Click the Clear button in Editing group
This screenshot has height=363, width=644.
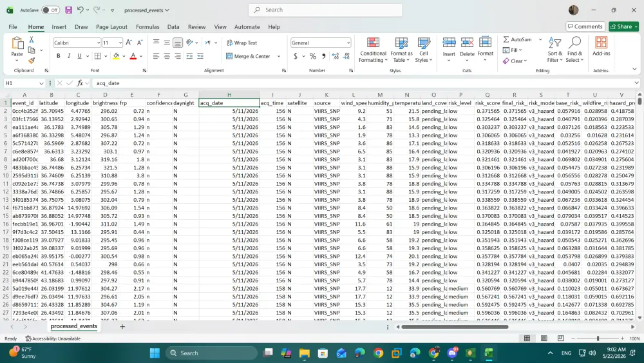pos(515,61)
